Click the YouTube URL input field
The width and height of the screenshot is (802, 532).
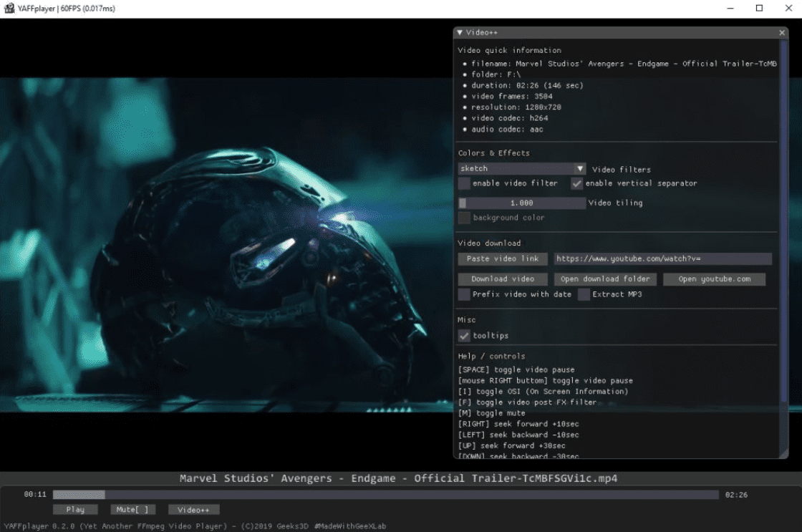662,258
